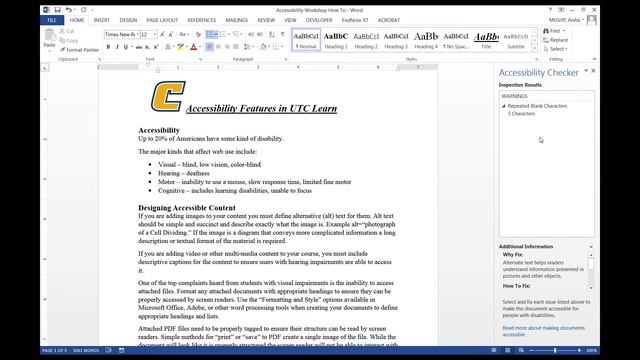Clear all formatting with the eraser icon
Screen dimensions: 640x360
[198, 35]
